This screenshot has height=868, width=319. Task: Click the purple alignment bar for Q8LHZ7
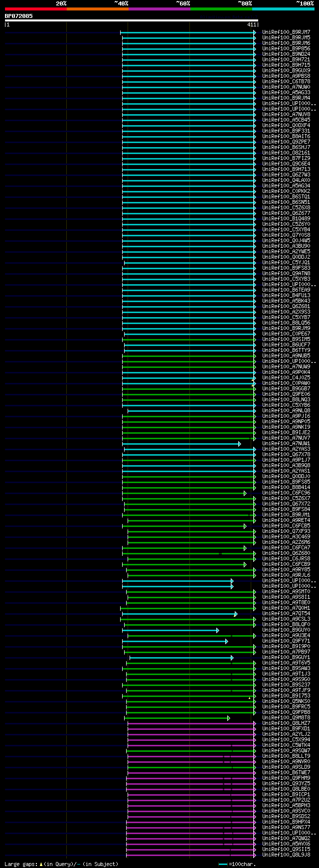(x=192, y=723)
